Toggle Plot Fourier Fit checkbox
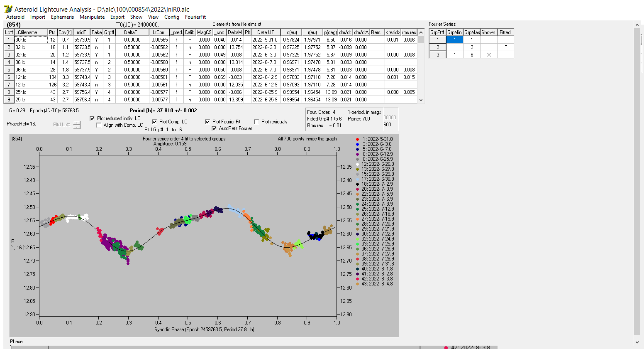This screenshot has width=644, height=349. [207, 122]
